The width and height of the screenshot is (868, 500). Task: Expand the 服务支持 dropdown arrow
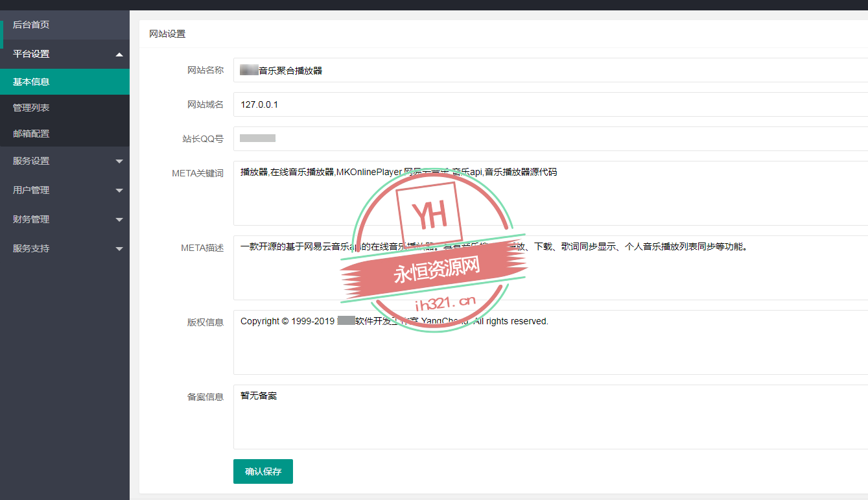[x=119, y=249]
